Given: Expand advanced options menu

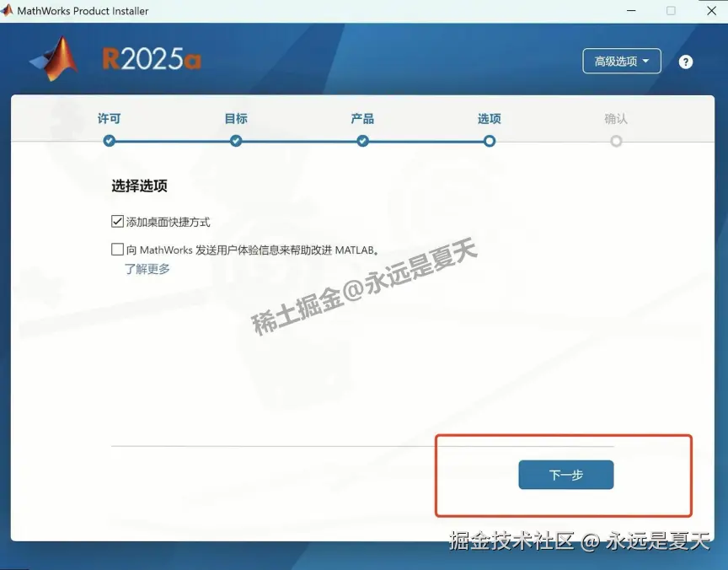Looking at the screenshot, I should click(x=622, y=61).
